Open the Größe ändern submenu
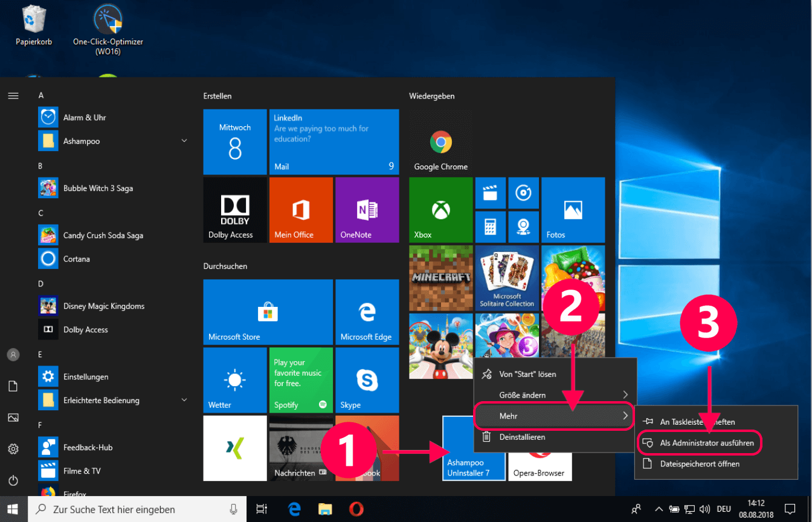 (555, 395)
